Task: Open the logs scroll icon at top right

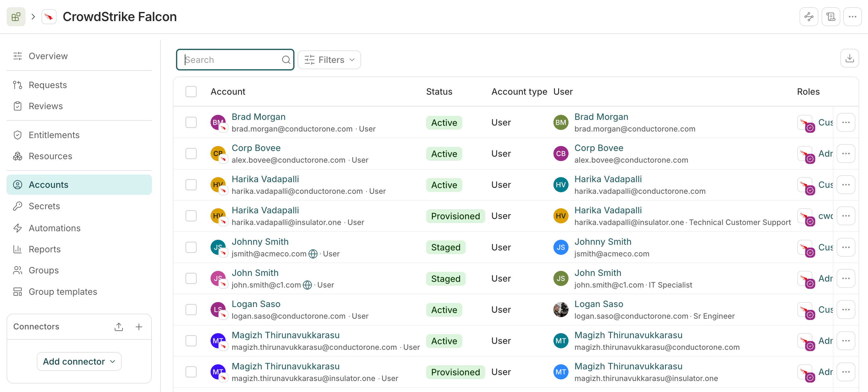Action: click(x=831, y=17)
